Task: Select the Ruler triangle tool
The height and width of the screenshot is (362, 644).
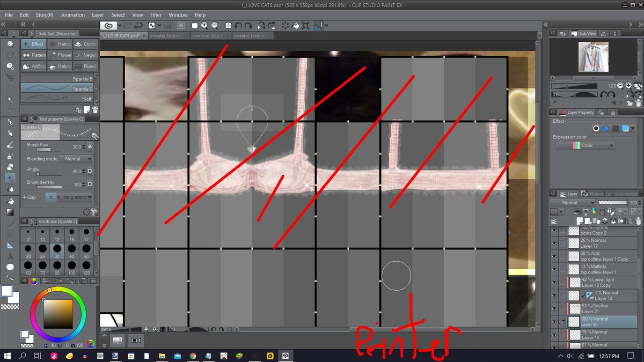Action: (x=10, y=246)
